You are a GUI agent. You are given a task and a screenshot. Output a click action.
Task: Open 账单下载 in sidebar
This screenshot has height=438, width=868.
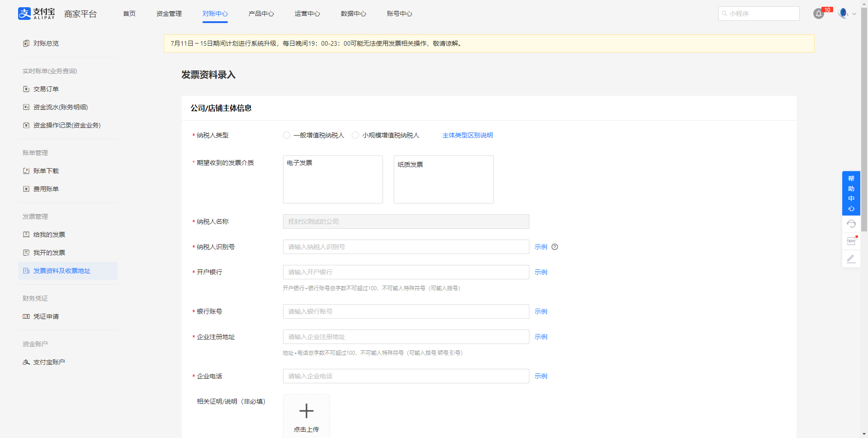[x=46, y=171]
